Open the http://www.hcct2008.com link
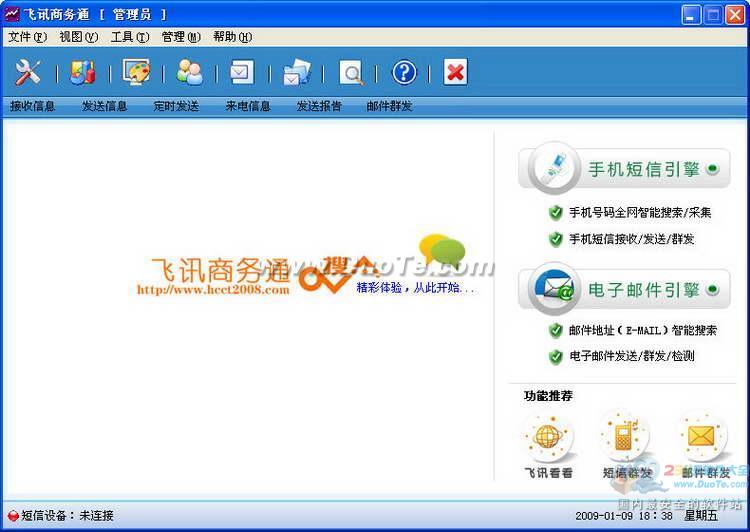This screenshot has height=532, width=750. (x=213, y=289)
